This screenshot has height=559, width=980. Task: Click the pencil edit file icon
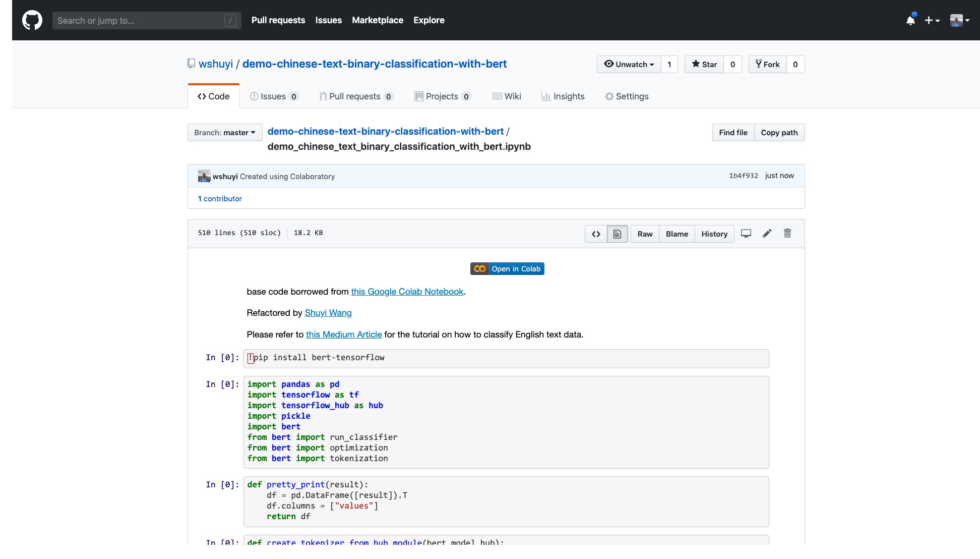pos(767,234)
